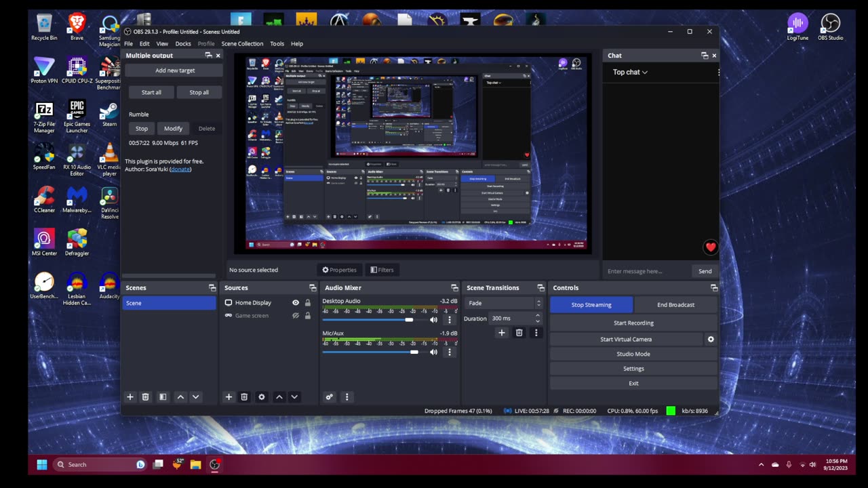Viewport: 868px width, 488px height.
Task: Open Virtual Camera configuration gear
Action: pyautogui.click(x=711, y=340)
